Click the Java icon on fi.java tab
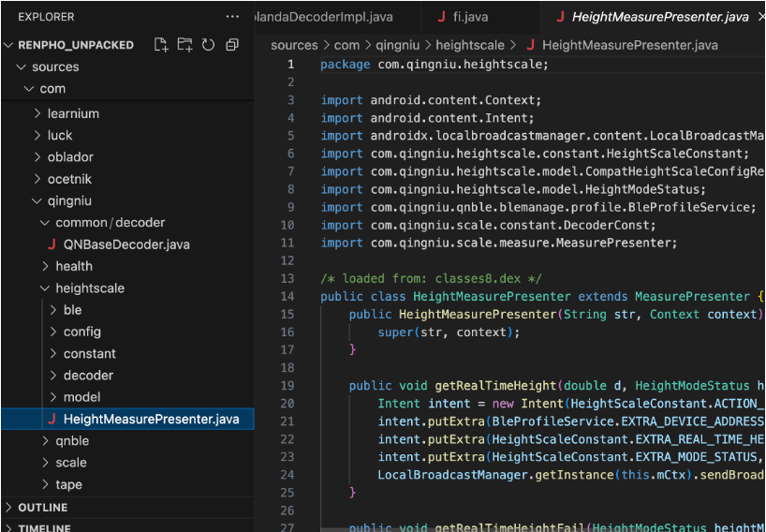The image size is (766, 532). point(441,17)
